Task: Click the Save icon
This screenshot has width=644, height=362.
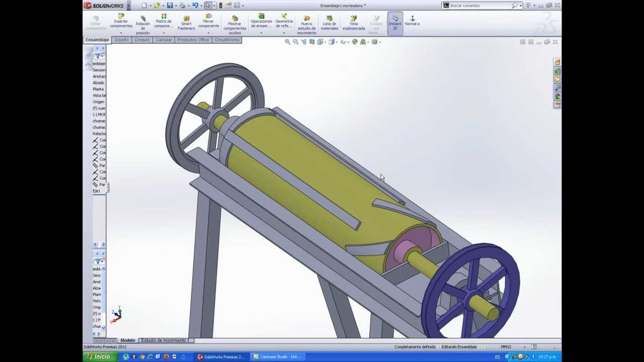Action: pos(170,6)
